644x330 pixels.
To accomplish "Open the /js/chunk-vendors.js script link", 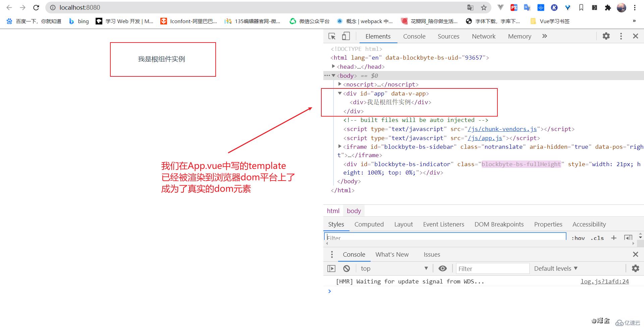I will pyautogui.click(x=502, y=129).
